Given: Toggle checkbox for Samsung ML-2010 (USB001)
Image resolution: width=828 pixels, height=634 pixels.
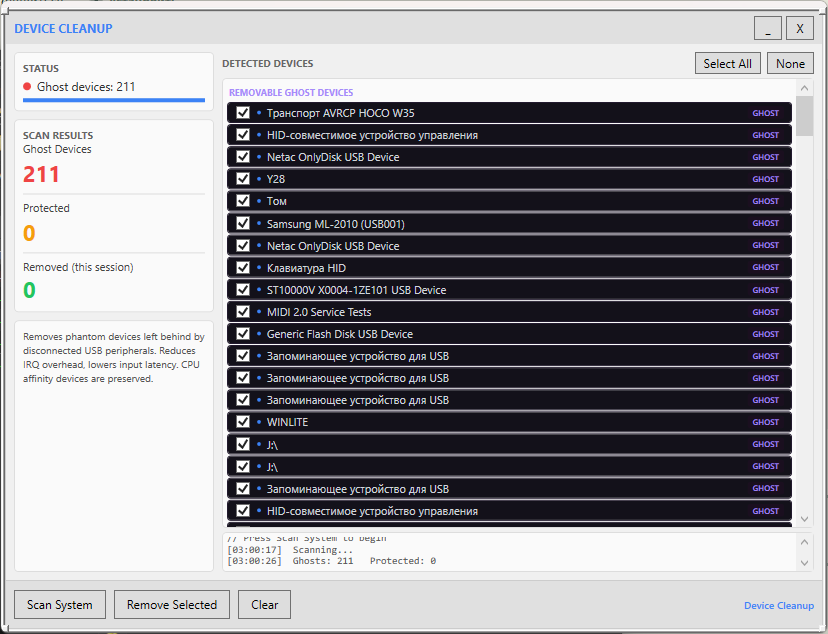Looking at the screenshot, I should pyautogui.click(x=243, y=224).
